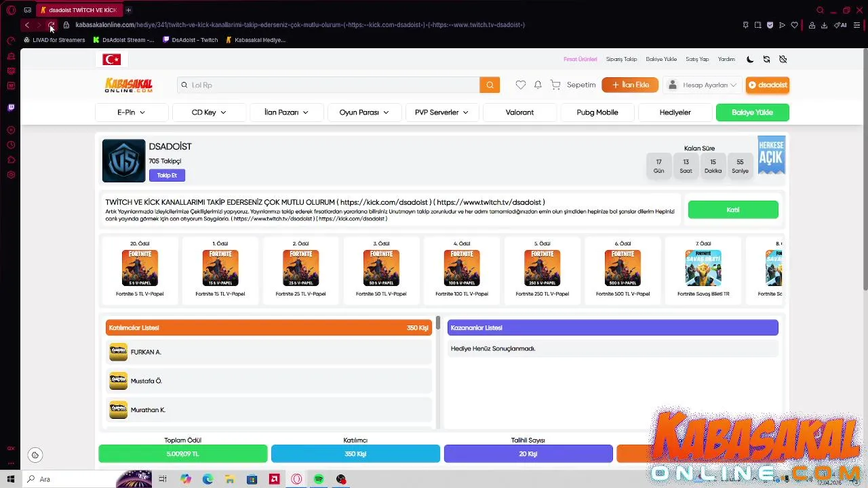Image resolution: width=868 pixels, height=488 pixels.
Task: Open Fırsat Ürünleri link
Action: [x=580, y=59]
